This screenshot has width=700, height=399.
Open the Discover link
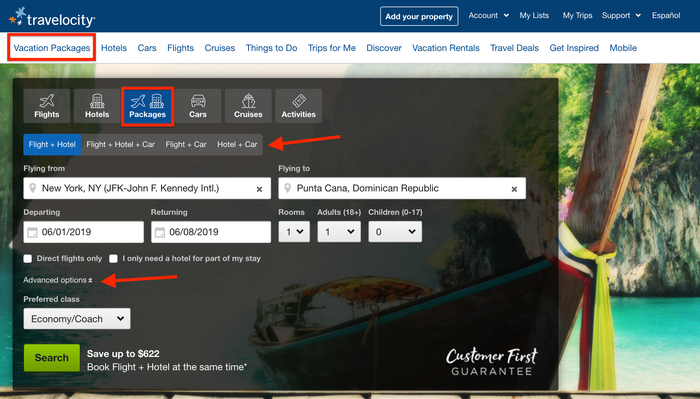pos(384,48)
